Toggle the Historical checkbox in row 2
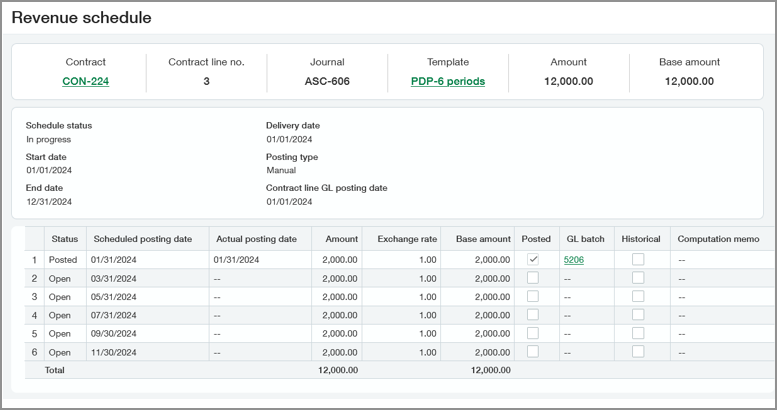 [x=638, y=278]
